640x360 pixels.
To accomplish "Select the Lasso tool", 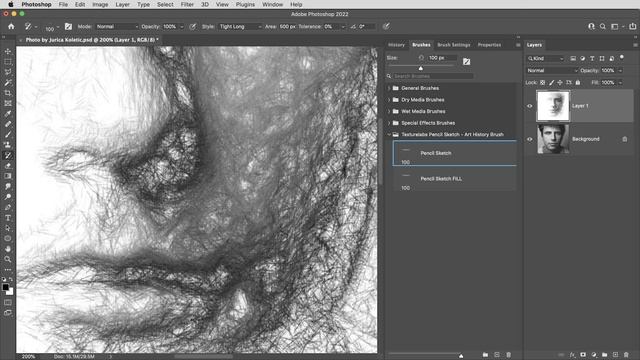I will pos(8,72).
